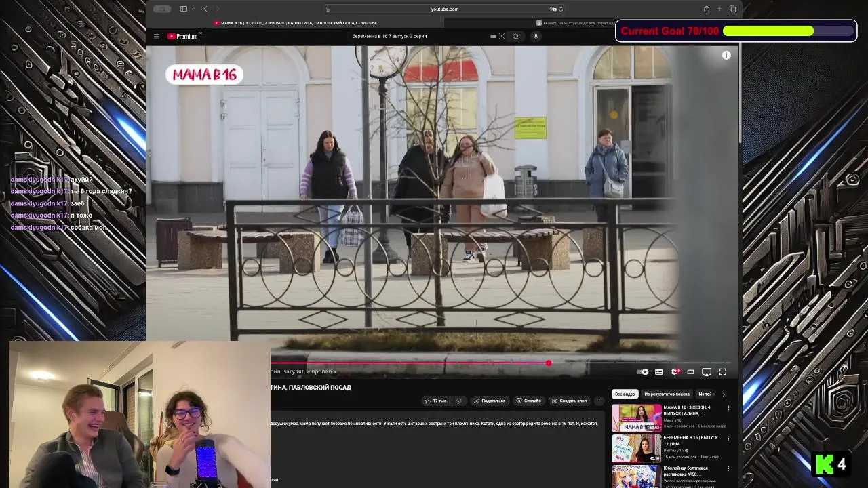
Task: Show more filter chips with right arrow
Action: click(x=723, y=394)
